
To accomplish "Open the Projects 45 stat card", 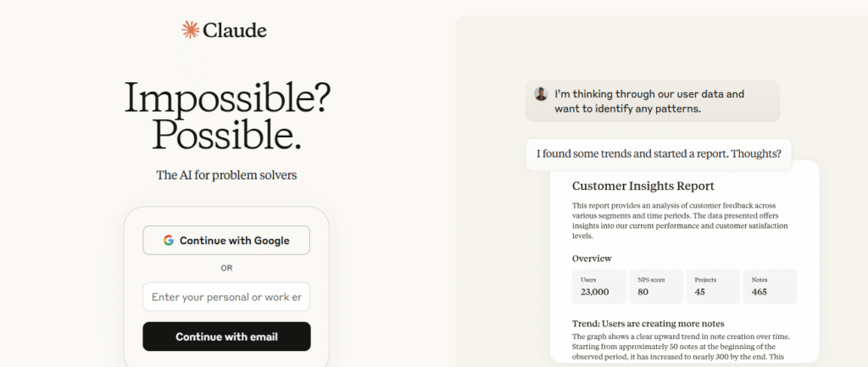I will (x=712, y=286).
